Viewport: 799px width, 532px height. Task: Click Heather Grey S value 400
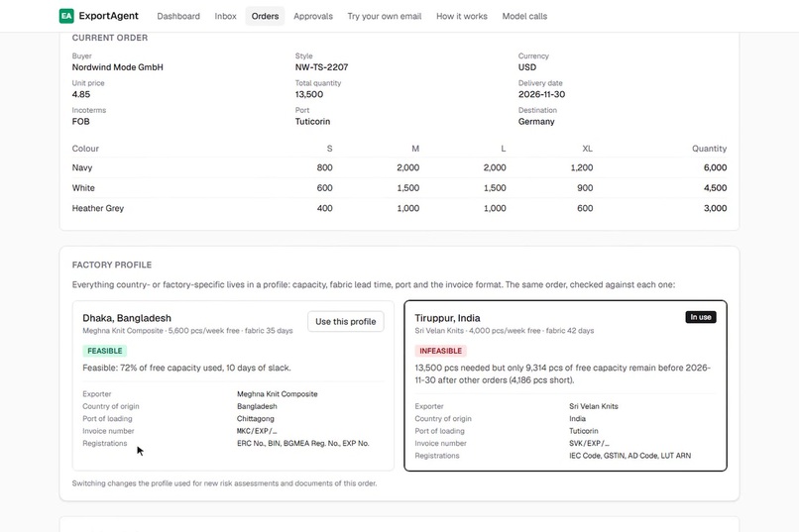click(x=324, y=208)
